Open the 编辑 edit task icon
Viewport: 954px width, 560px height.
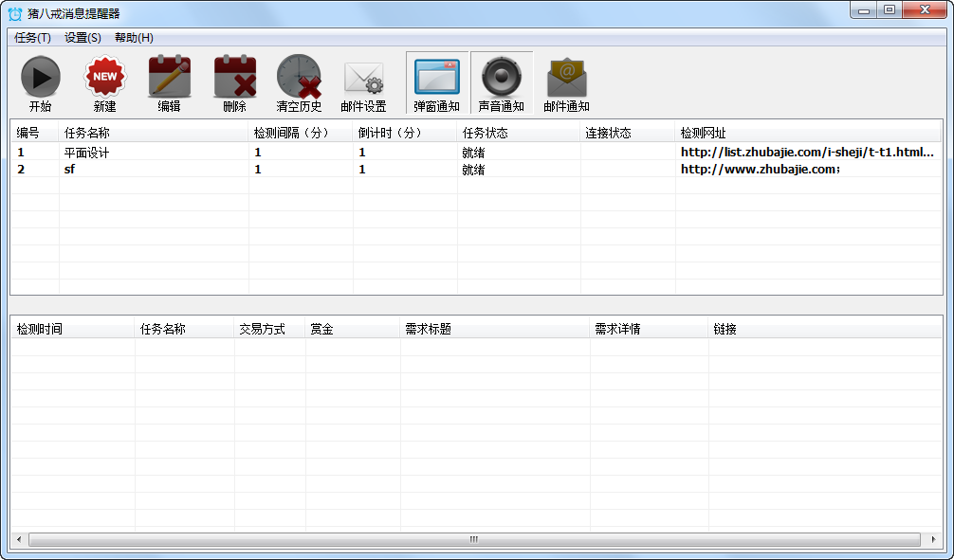169,83
